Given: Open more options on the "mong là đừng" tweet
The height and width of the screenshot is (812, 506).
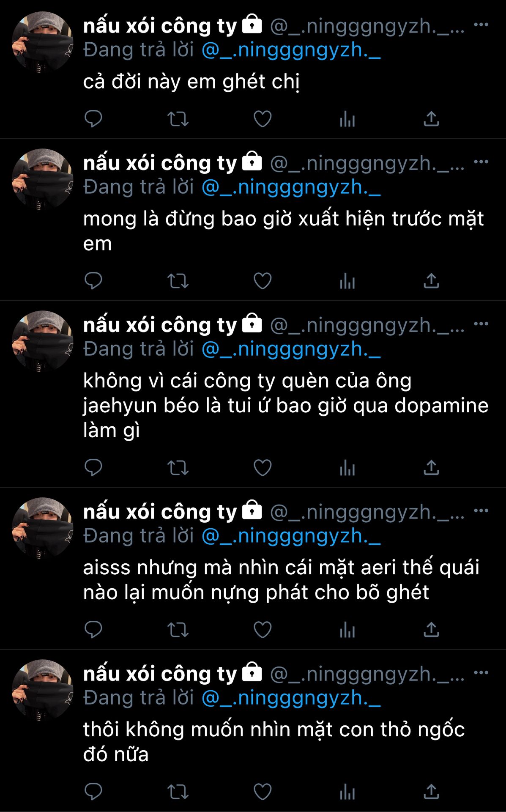Looking at the screenshot, I should [481, 162].
